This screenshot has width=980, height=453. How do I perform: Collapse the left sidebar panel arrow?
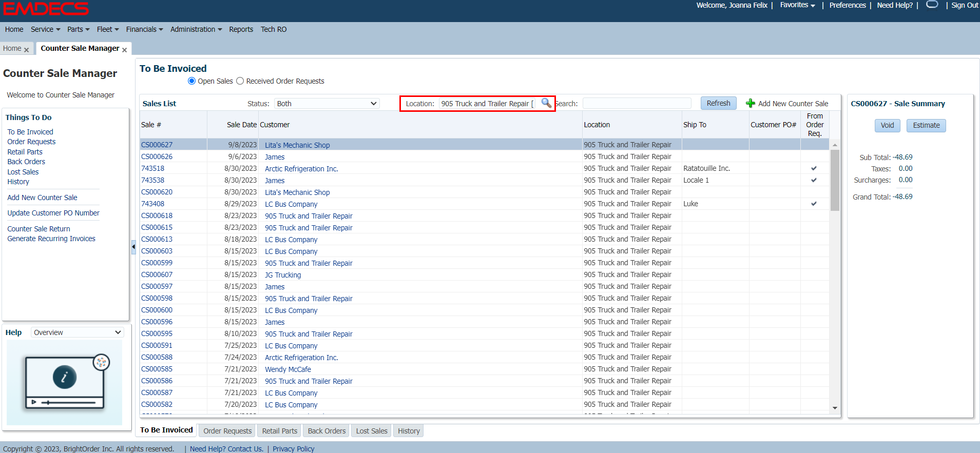(133, 247)
